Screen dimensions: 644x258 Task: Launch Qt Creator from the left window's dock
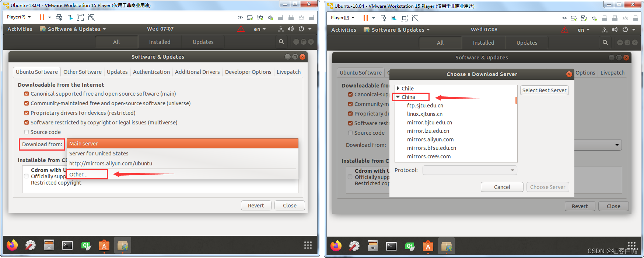(86, 245)
